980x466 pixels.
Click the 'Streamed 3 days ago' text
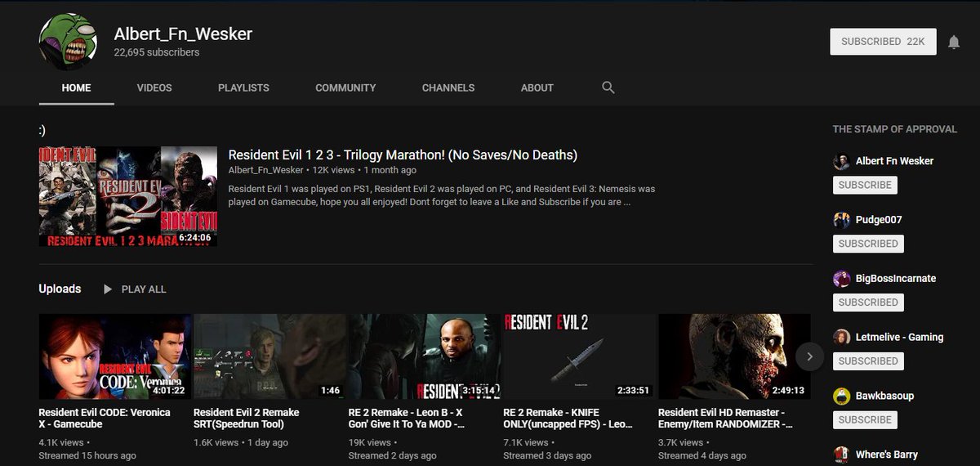point(548,455)
